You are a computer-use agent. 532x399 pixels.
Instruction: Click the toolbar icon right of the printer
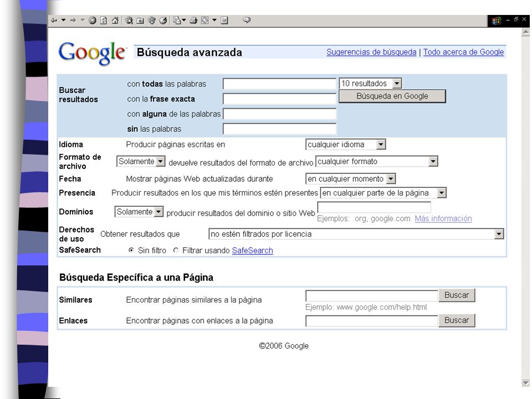pos(204,21)
